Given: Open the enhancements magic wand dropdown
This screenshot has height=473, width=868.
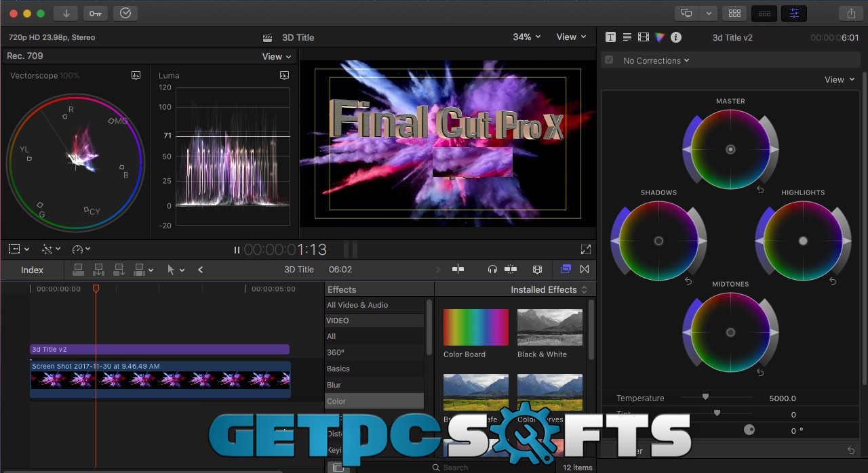Looking at the screenshot, I should (51, 249).
